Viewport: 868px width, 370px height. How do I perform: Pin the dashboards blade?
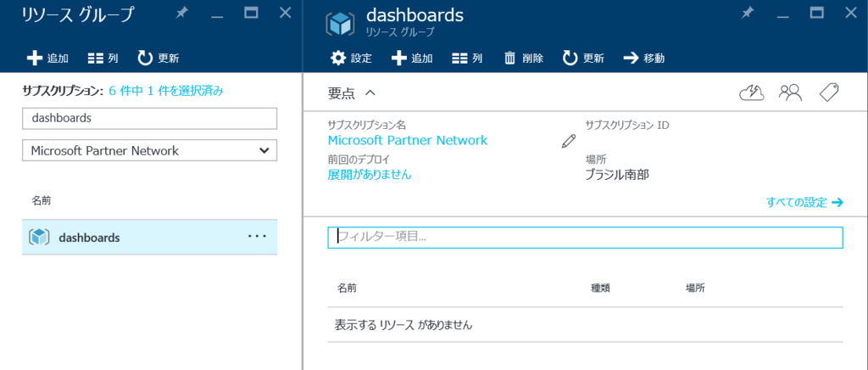pyautogui.click(x=748, y=14)
